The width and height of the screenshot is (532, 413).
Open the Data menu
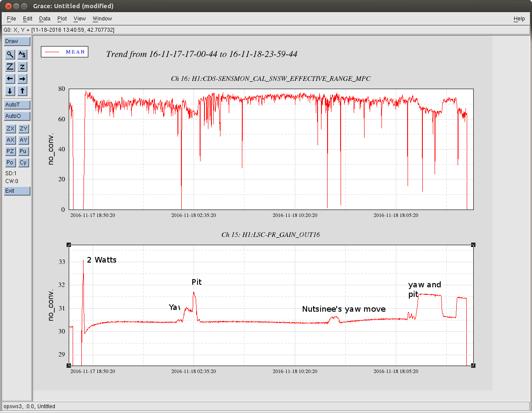tap(45, 19)
